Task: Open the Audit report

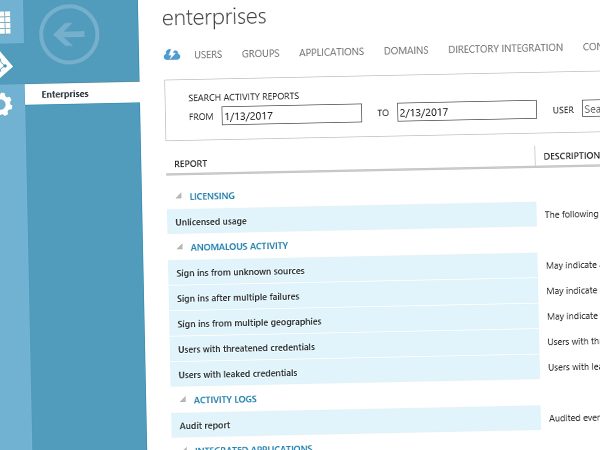Action: [x=204, y=425]
